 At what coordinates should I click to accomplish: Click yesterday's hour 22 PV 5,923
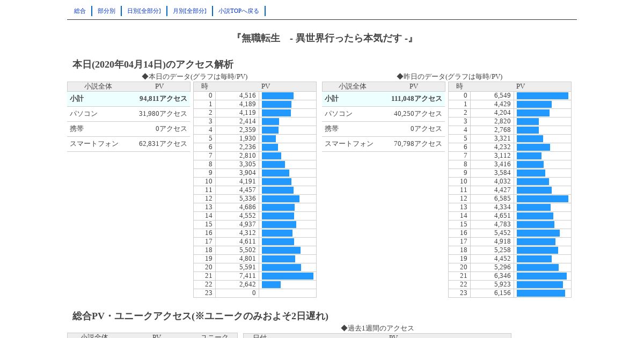[502, 284]
